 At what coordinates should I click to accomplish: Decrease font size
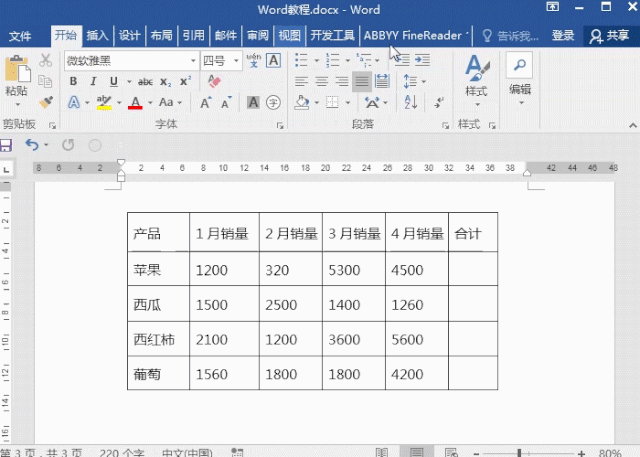click(226, 102)
